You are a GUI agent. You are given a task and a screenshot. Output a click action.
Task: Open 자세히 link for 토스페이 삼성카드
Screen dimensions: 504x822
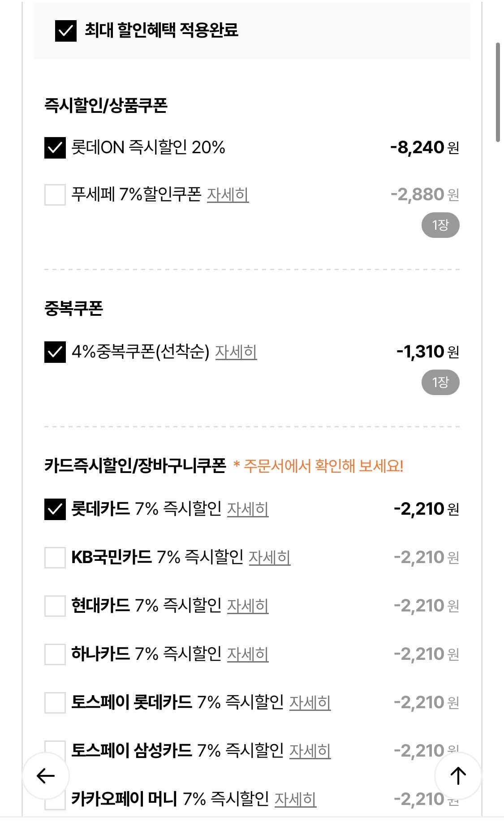(x=310, y=751)
